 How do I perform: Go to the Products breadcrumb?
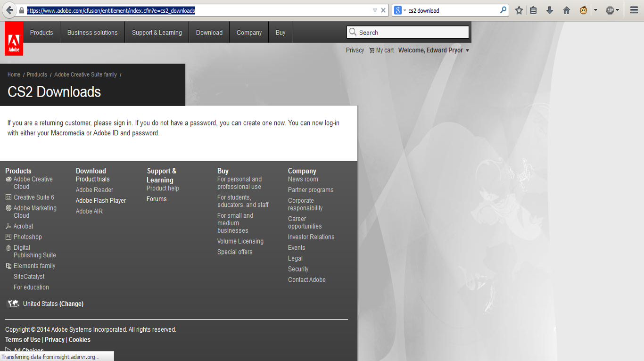[37, 74]
